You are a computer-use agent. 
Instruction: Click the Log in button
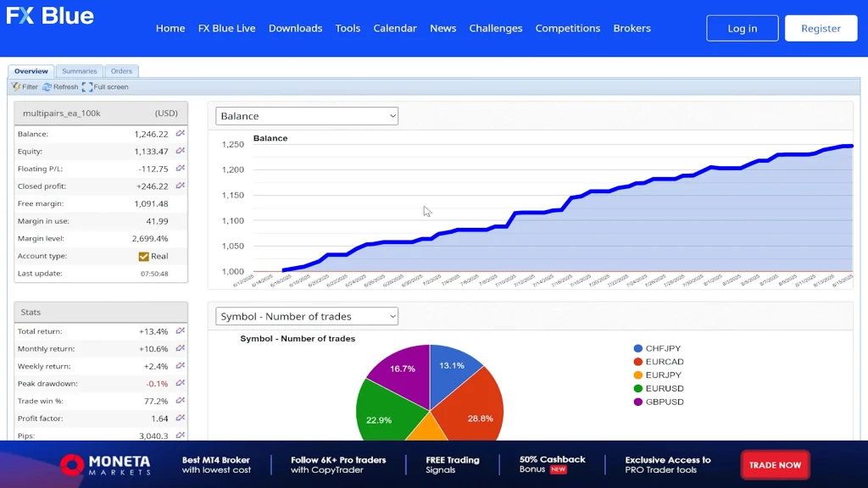coord(742,28)
